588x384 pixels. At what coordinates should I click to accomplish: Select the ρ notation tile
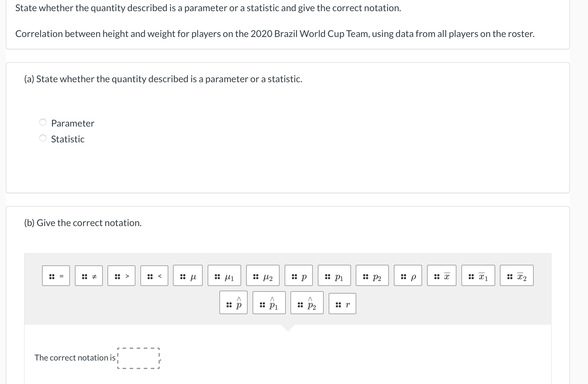(408, 276)
